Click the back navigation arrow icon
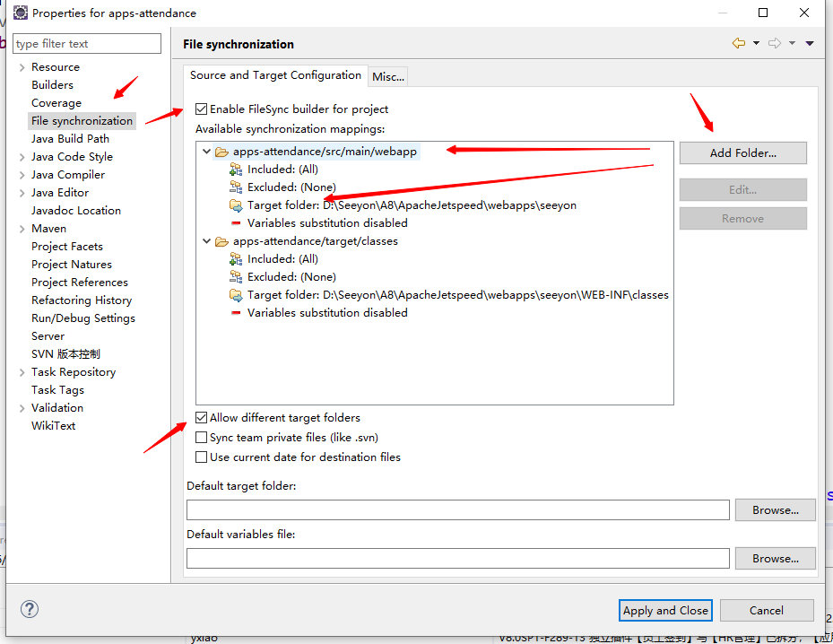Screen dimensions: 833x644 (739, 43)
